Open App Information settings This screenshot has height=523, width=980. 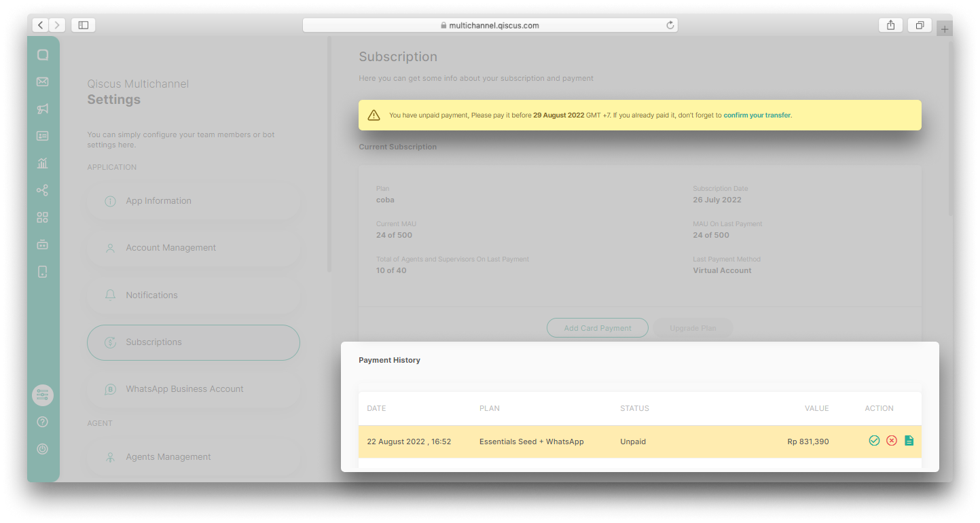click(x=194, y=201)
